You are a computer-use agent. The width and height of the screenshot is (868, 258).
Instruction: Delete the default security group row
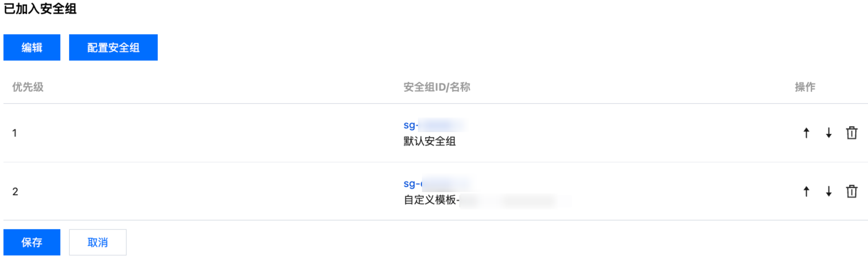852,133
